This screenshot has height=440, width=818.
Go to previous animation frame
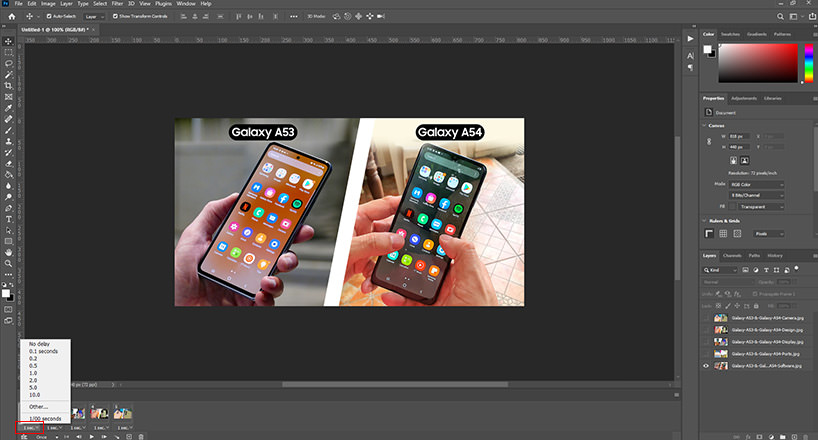pyautogui.click(x=79, y=436)
